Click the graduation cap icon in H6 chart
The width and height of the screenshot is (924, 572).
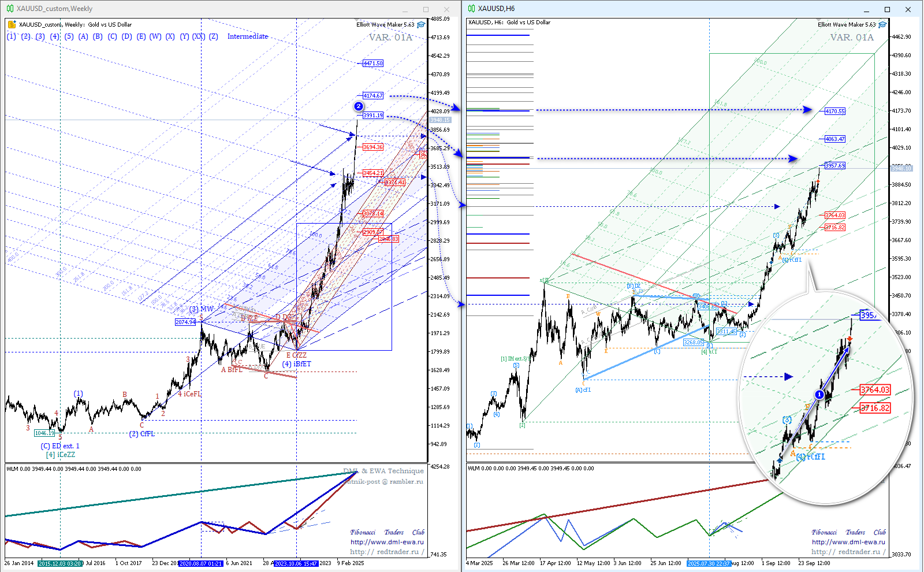pos(882,25)
